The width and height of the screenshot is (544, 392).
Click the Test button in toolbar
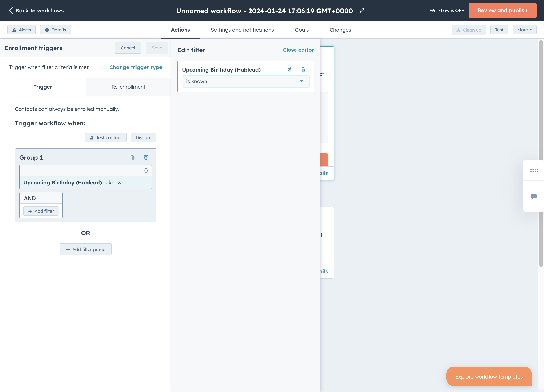coord(499,30)
